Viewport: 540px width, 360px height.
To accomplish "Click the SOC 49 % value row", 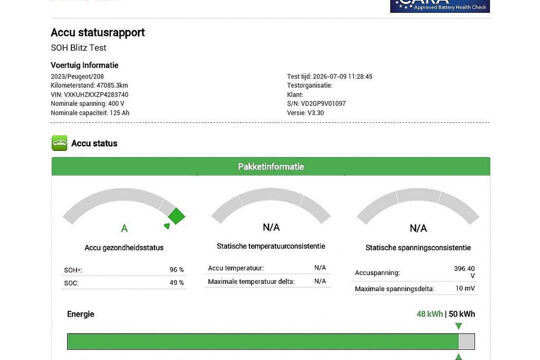I will pos(124,283).
